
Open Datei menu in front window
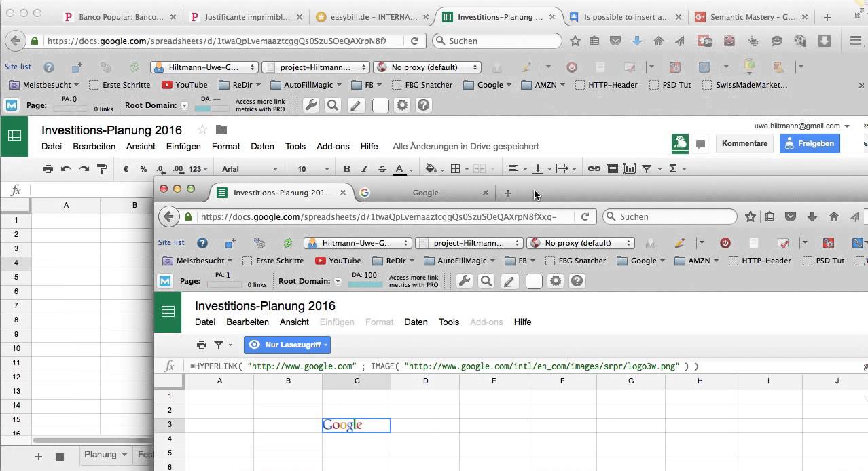(205, 322)
